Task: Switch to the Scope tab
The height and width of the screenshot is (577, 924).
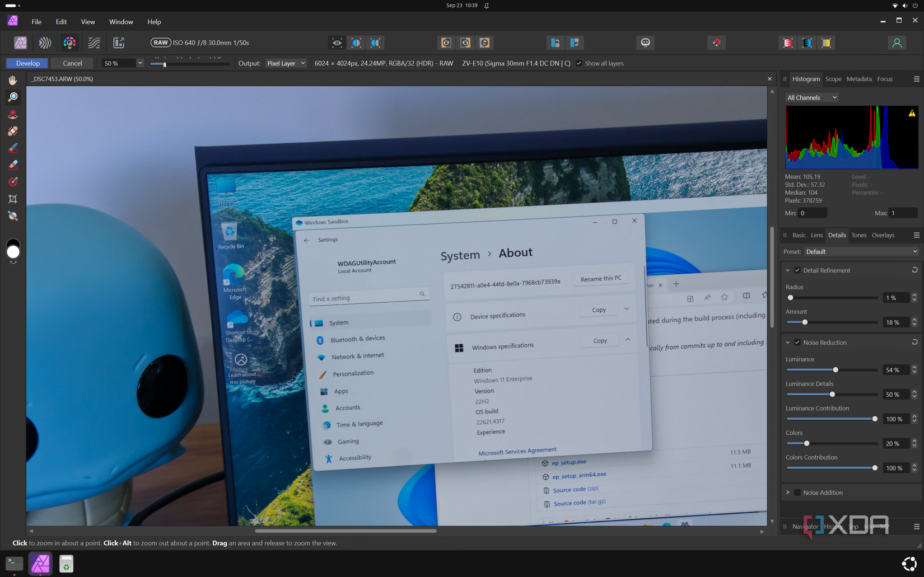Action: tap(833, 79)
